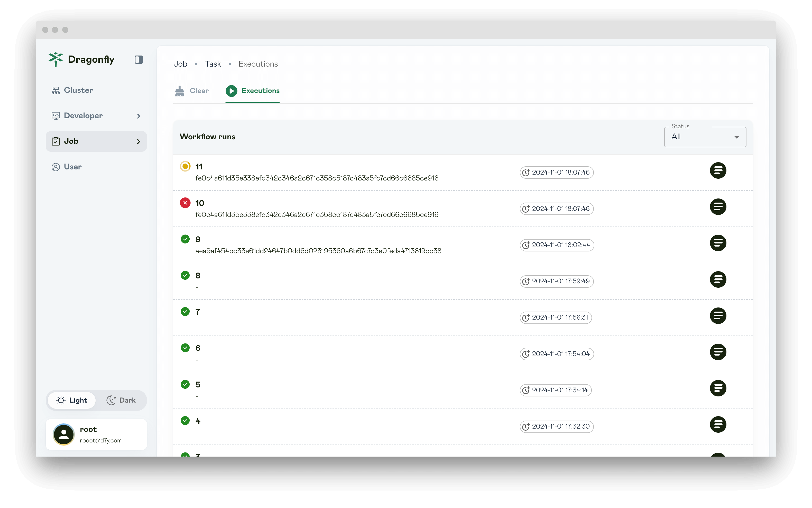
Task: Open details button for run 7
Action: coord(718,316)
